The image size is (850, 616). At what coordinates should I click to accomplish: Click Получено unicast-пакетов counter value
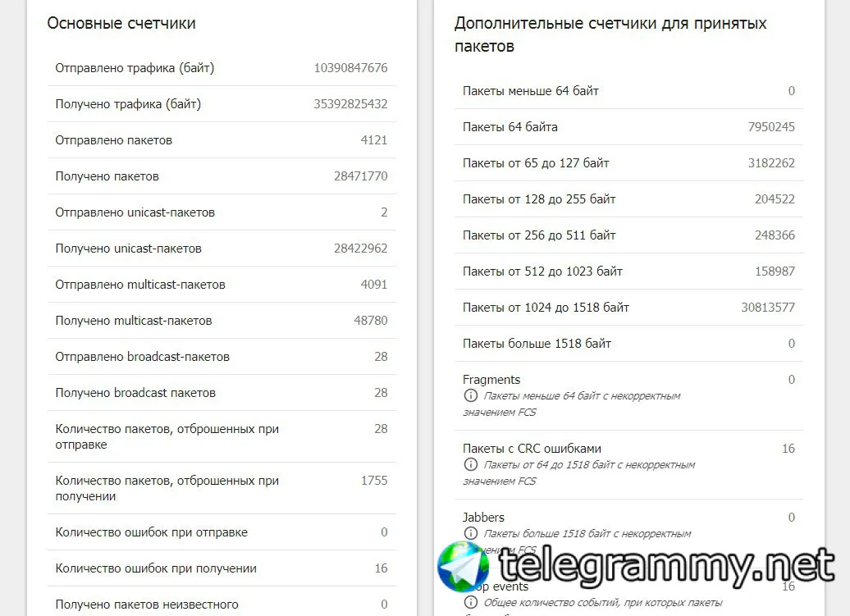(360, 249)
